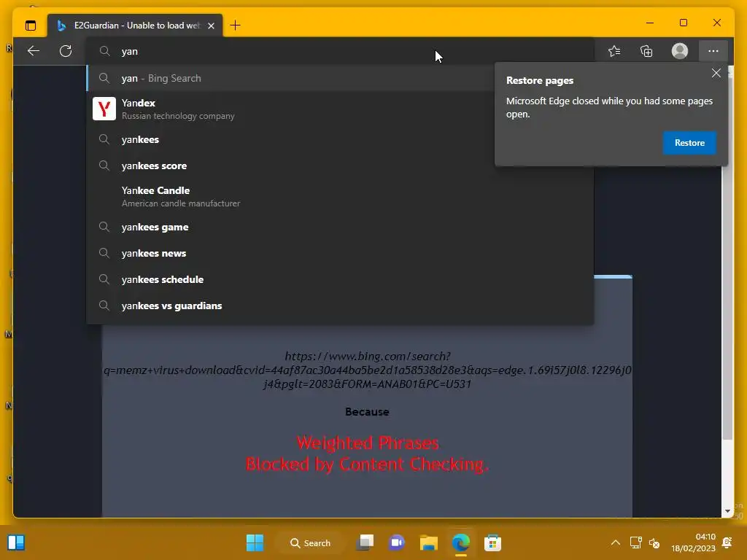Open a new tab with plus button
This screenshot has height=560, width=747.
236,26
